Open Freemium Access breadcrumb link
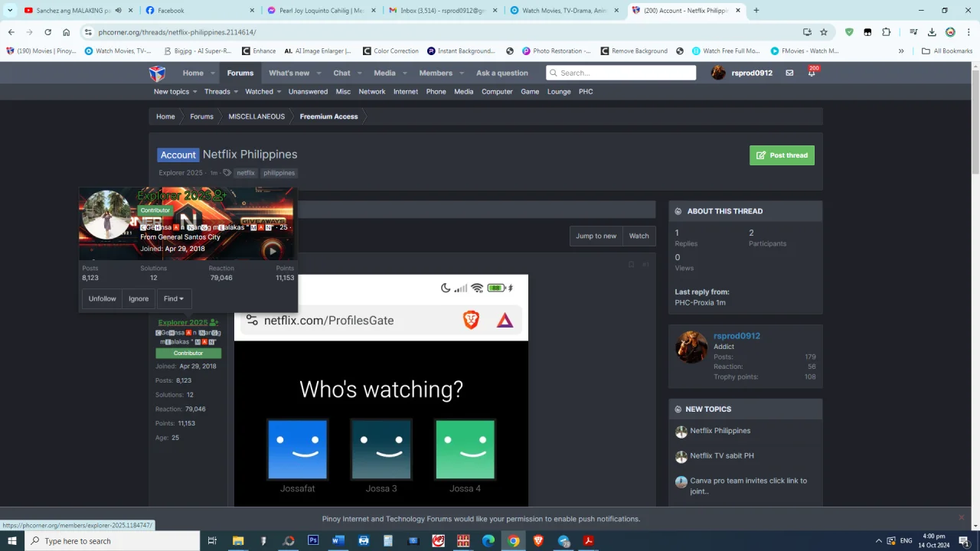The height and width of the screenshot is (551, 980). pos(328,116)
